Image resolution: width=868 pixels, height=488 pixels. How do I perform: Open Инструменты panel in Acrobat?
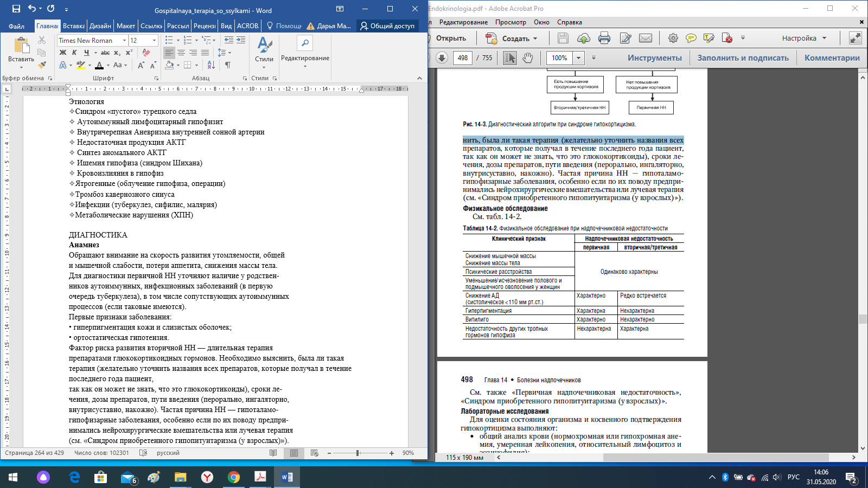[x=655, y=58]
